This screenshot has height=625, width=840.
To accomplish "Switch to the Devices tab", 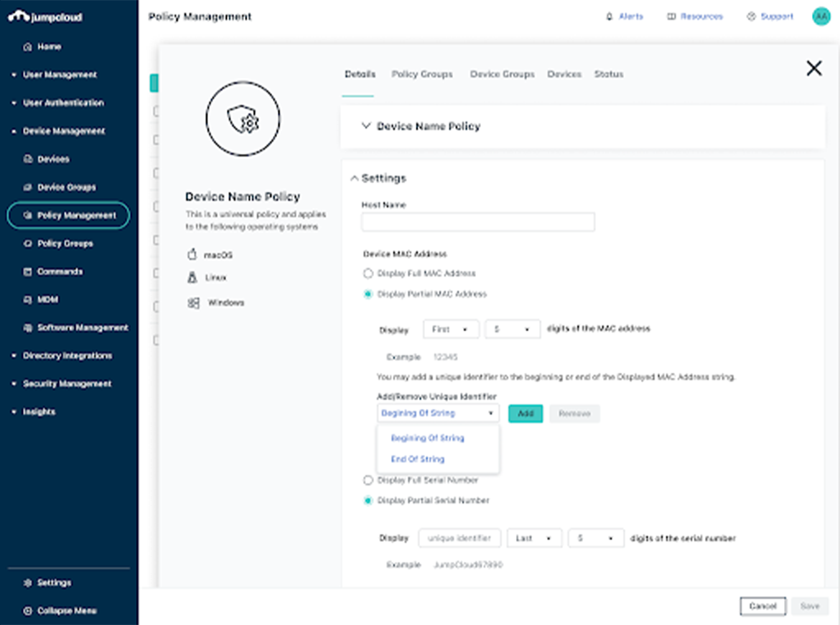I will tap(564, 74).
